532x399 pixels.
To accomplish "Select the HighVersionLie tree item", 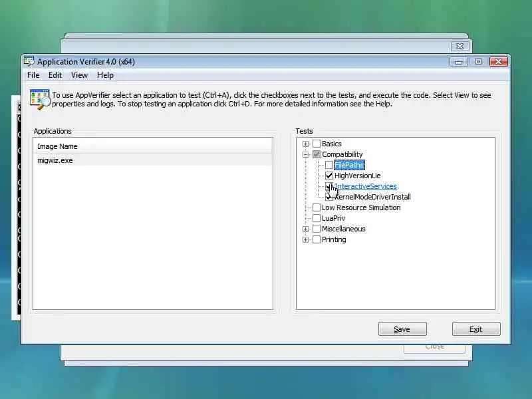I will coord(357,176).
